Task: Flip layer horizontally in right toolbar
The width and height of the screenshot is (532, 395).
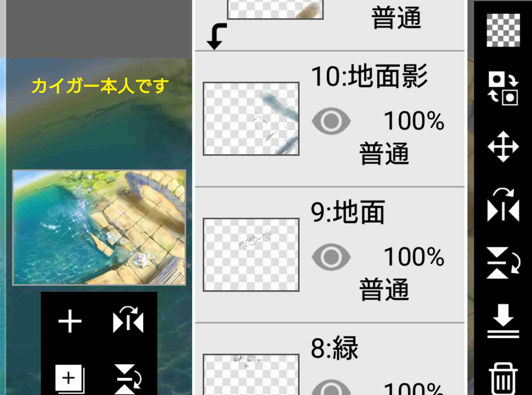Action: click(503, 205)
